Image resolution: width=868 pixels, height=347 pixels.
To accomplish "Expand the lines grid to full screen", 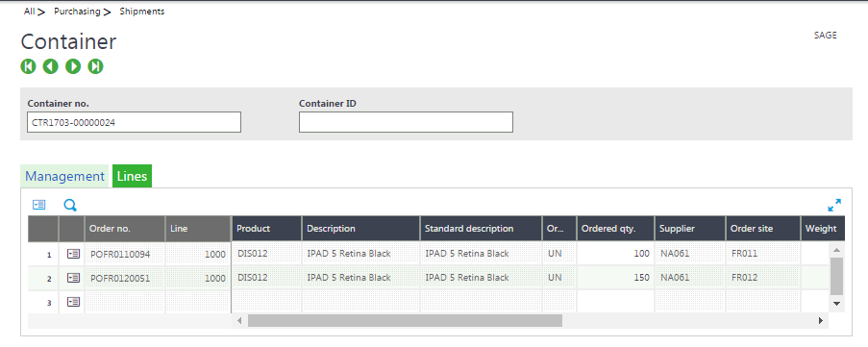I will (834, 206).
